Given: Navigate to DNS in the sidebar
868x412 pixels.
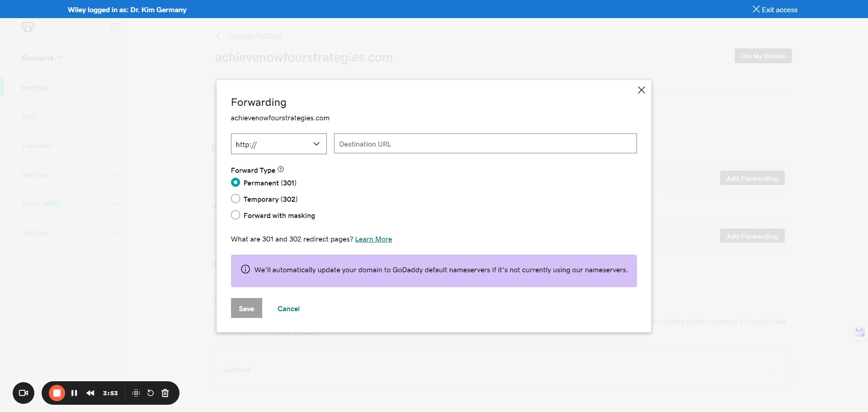Looking at the screenshot, I should (x=29, y=117).
